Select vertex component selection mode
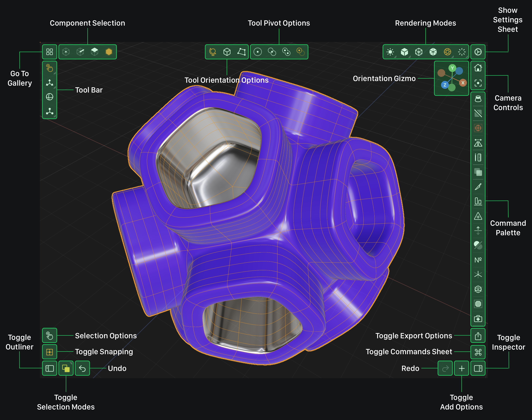The width and height of the screenshot is (532, 420). [66, 52]
